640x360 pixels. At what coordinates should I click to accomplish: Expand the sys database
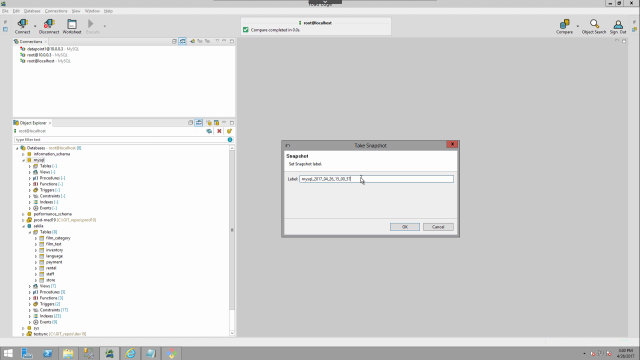23,328
